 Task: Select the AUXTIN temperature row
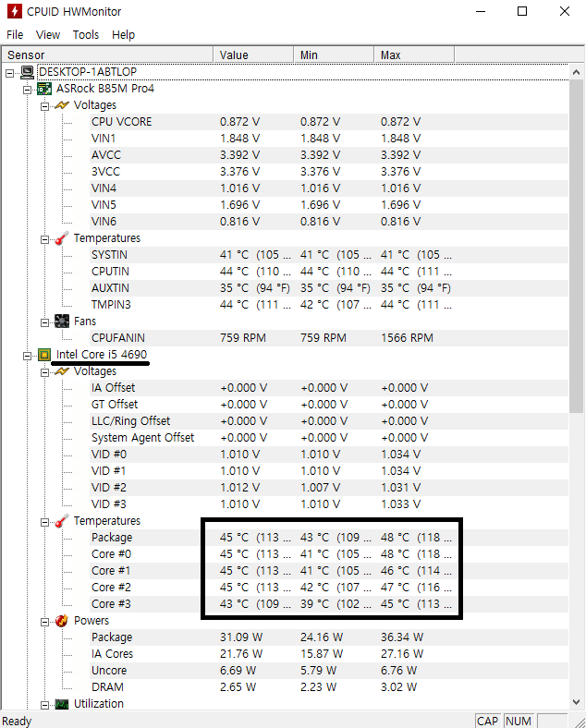(330, 288)
